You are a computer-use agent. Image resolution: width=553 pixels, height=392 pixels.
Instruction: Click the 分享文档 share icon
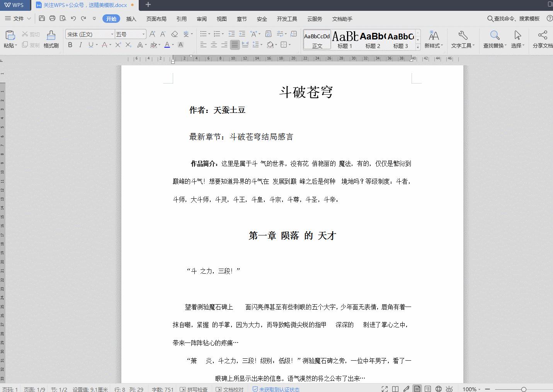543,39
